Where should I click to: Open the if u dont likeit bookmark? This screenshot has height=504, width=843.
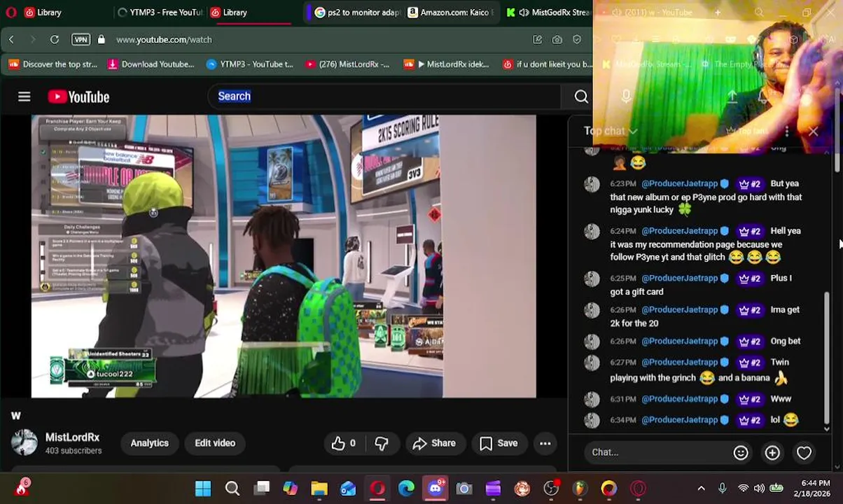tap(547, 64)
